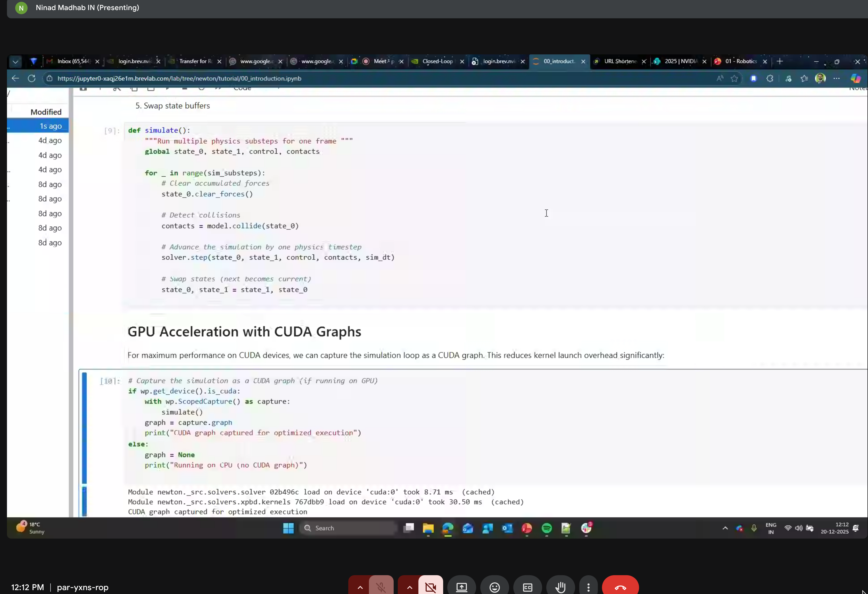Switch to the 01 - Robotics tab

click(x=741, y=61)
